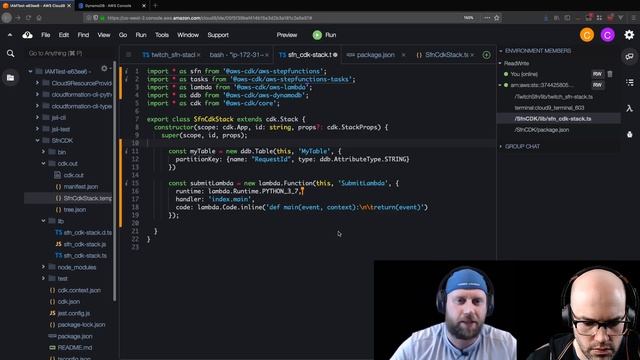Toggle RW permission for You (online)
This screenshot has height=360, width=640.
pyautogui.click(x=597, y=74)
